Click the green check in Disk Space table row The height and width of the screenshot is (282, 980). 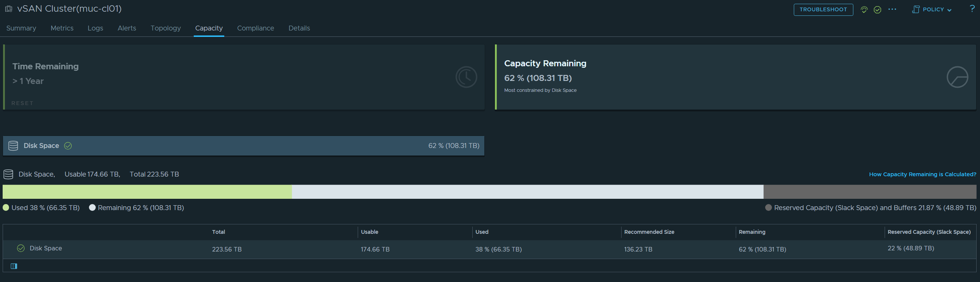[21, 248]
